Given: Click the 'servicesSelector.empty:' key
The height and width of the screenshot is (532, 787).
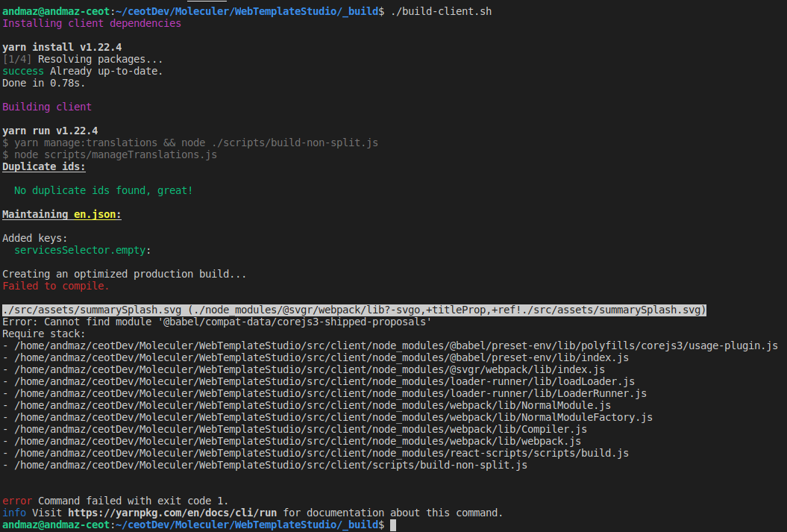Looking at the screenshot, I should [x=82, y=251].
